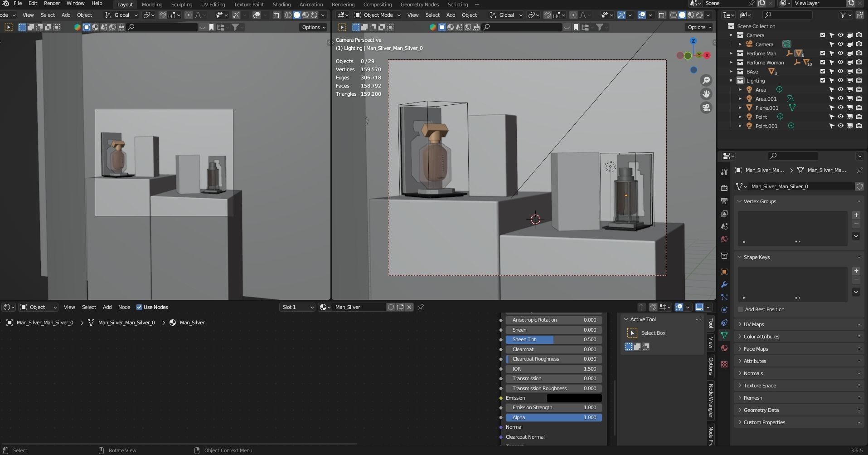Click the viewport pan hand gizmo
This screenshot has width=868, height=455.
tap(706, 94)
